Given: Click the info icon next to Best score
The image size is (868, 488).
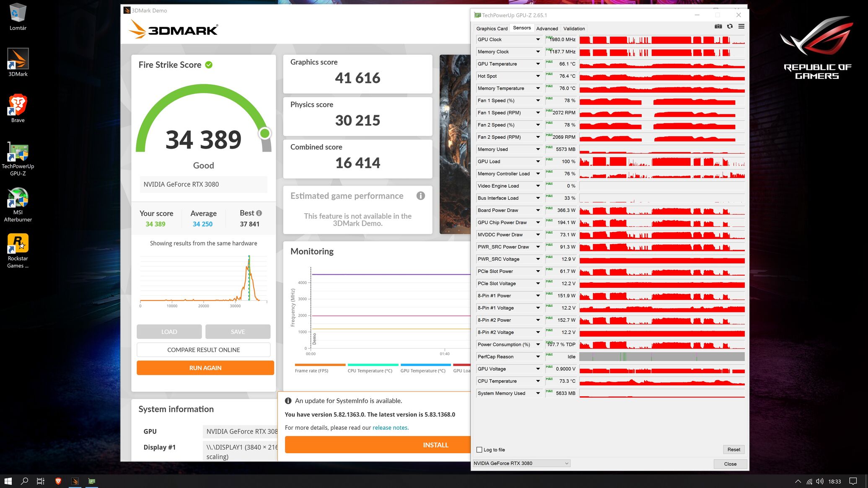Looking at the screenshot, I should [259, 213].
